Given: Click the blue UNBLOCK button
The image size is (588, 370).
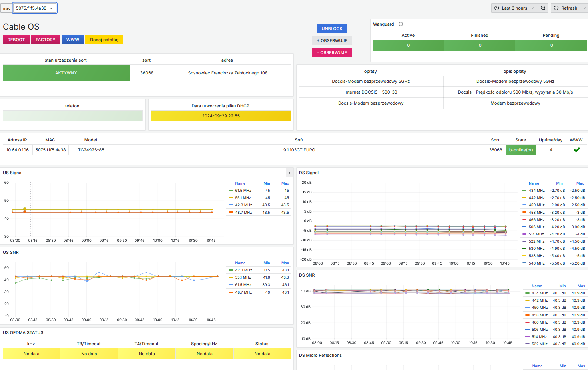Looking at the screenshot, I should (332, 28).
